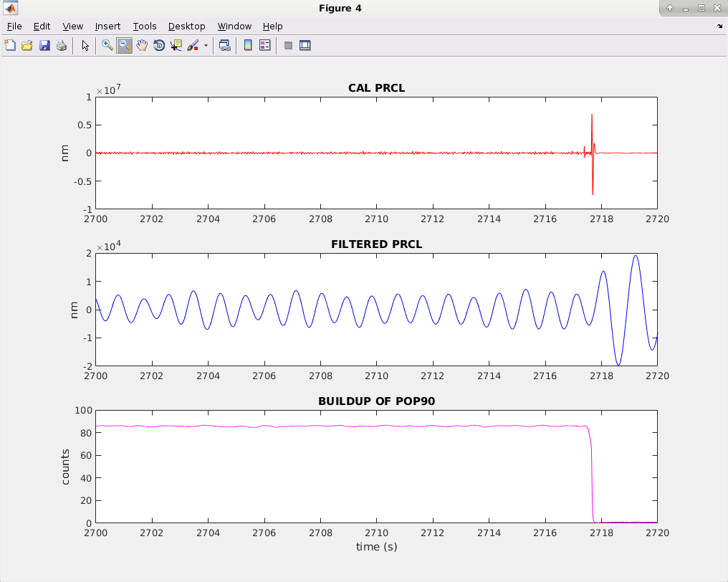Open a file with the folder icon
The width and height of the screenshot is (728, 582).
pos(27,46)
